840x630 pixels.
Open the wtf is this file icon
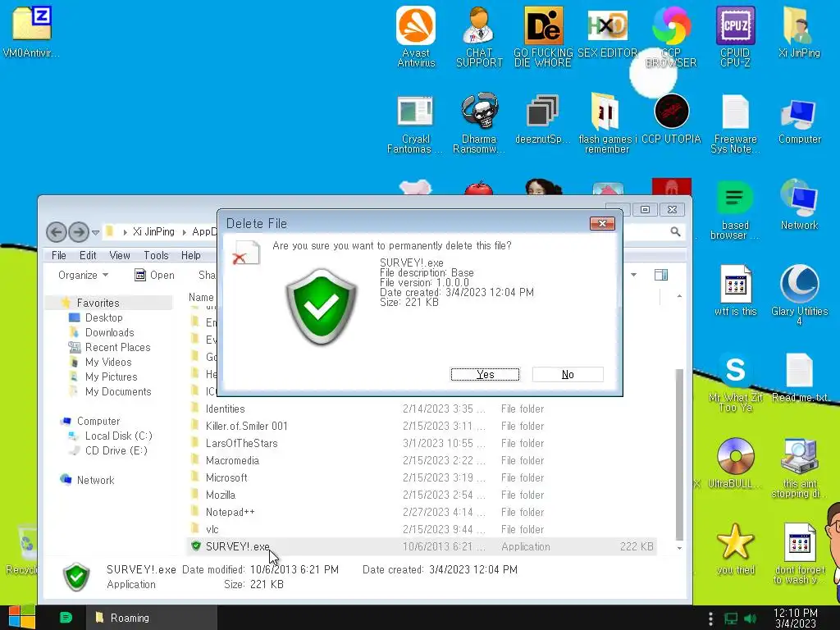[735, 290]
